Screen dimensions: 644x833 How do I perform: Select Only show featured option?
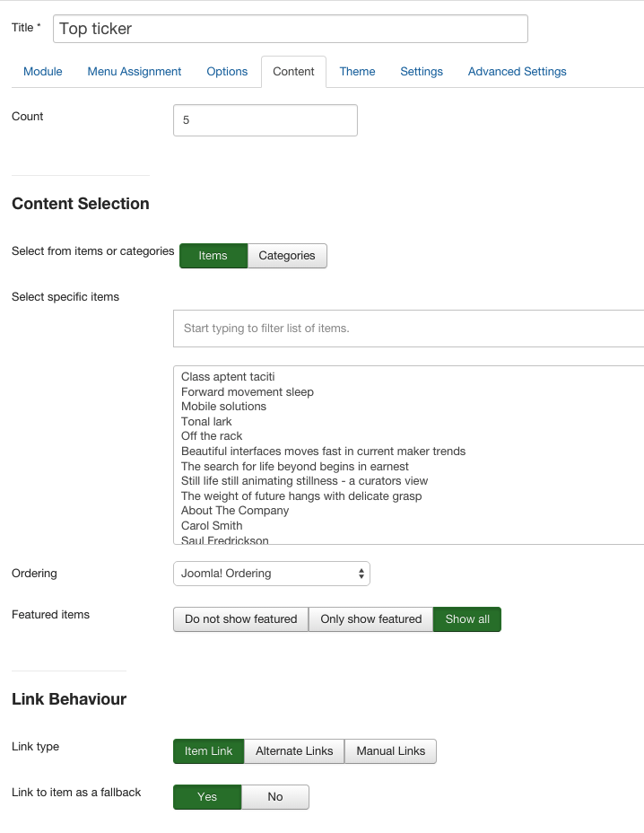point(370,619)
